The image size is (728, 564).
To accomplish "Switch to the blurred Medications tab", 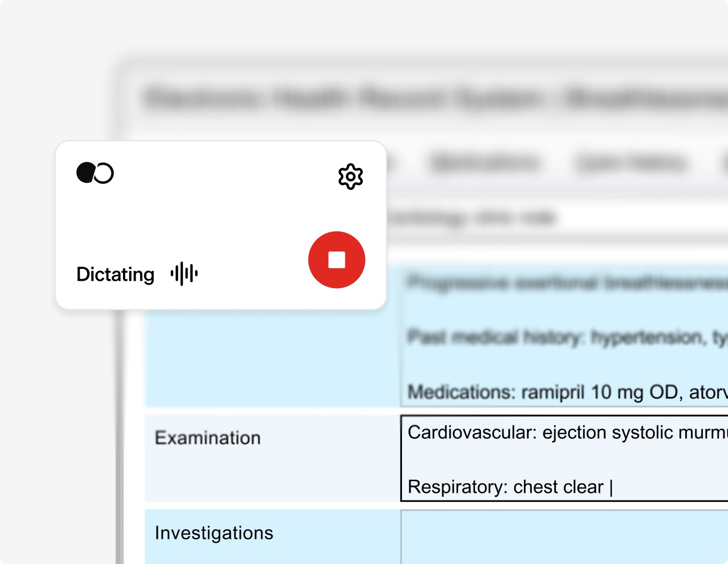I will point(484,163).
